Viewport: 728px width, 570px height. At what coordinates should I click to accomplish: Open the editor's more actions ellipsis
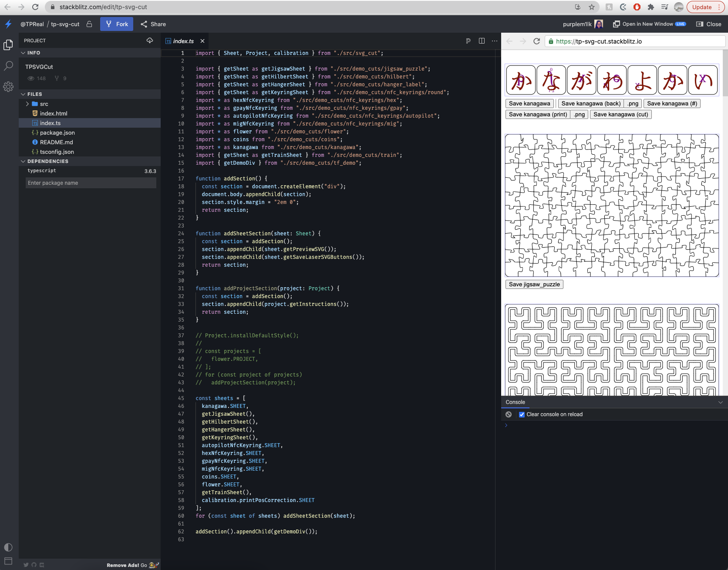point(494,41)
